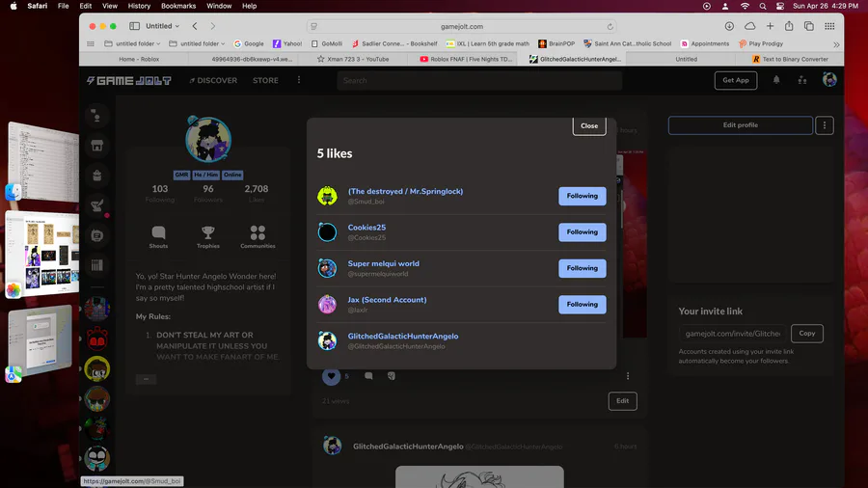
Task: Switch to Text to Binary Converter tab
Action: (x=791, y=59)
